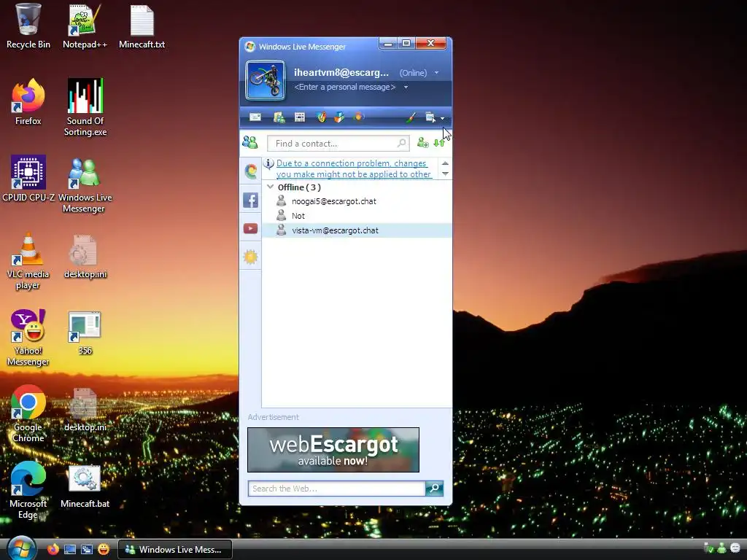Select the desktop.ini file next to VLC

pos(85,256)
